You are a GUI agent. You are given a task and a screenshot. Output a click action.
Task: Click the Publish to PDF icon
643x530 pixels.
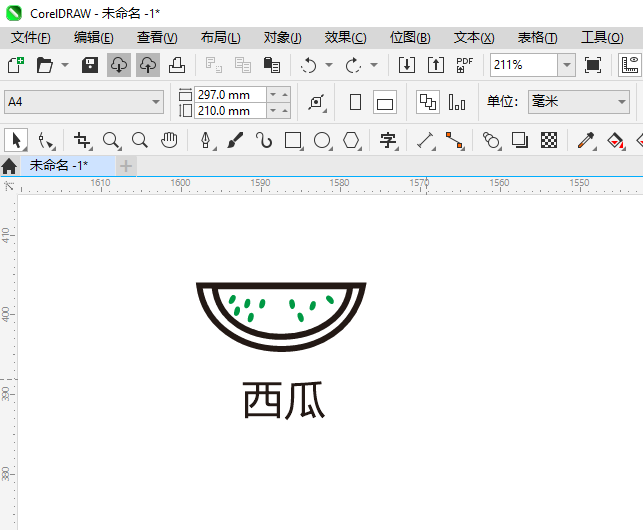pyautogui.click(x=465, y=65)
